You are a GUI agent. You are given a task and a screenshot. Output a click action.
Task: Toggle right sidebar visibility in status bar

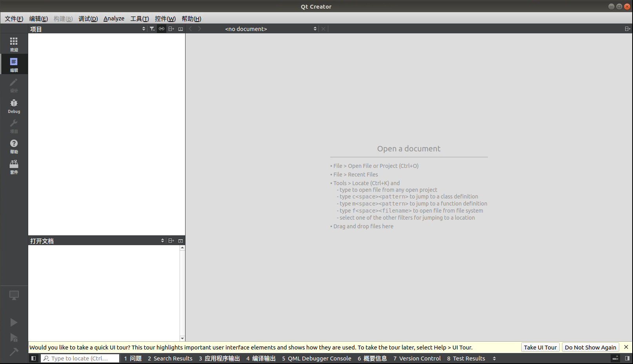click(627, 358)
